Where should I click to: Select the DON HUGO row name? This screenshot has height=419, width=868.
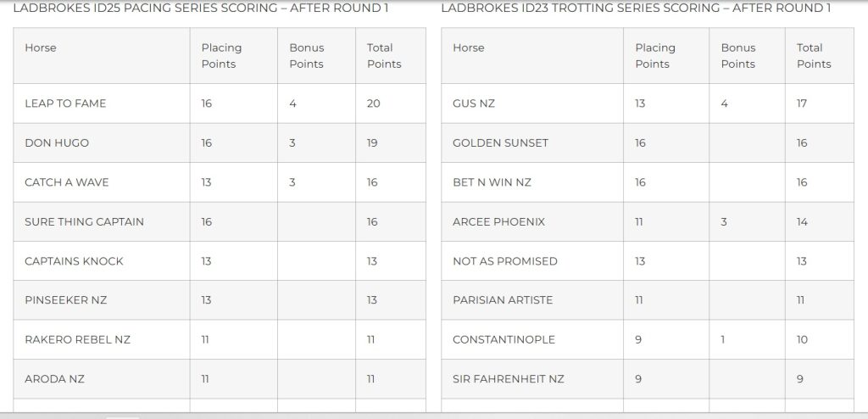[x=57, y=142]
